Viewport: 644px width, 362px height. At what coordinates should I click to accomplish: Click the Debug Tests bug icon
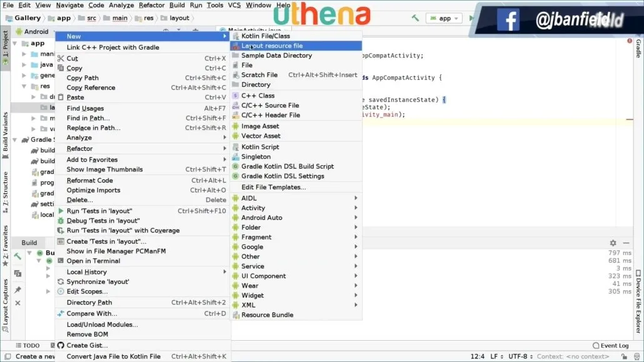coord(61,221)
